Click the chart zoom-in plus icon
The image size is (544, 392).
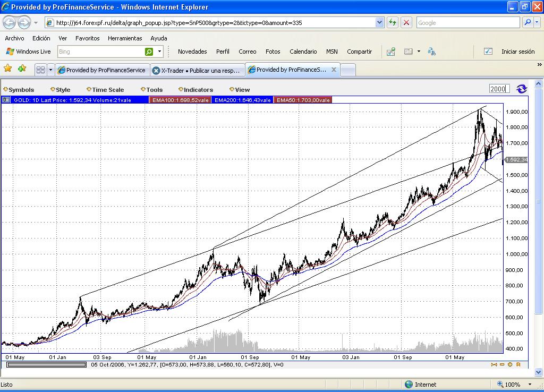coord(510,364)
